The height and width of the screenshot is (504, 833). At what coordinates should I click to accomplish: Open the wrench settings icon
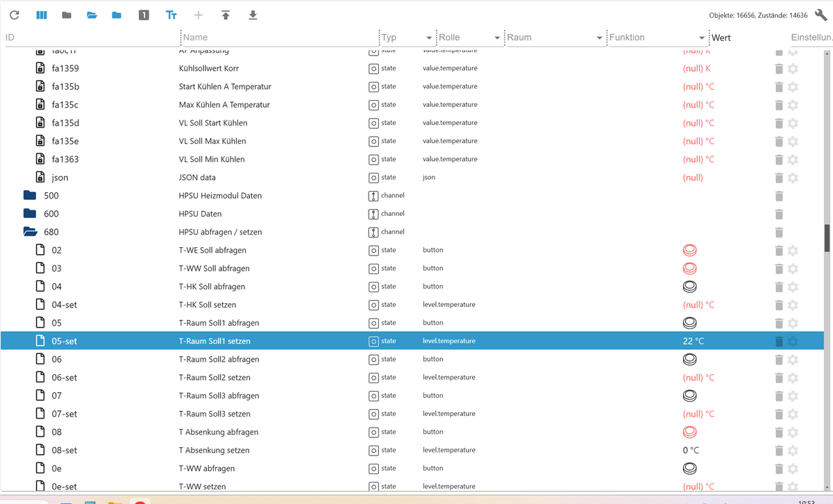pyautogui.click(x=821, y=15)
